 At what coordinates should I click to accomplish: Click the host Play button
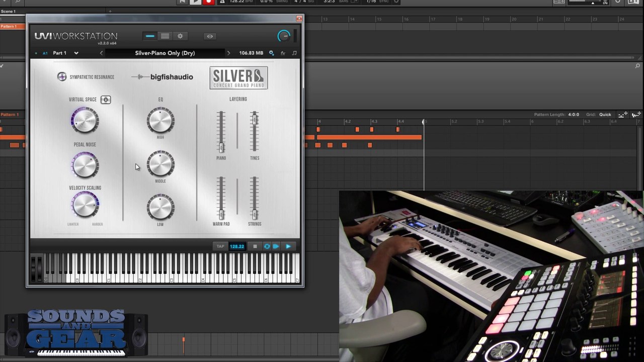coord(195,2)
